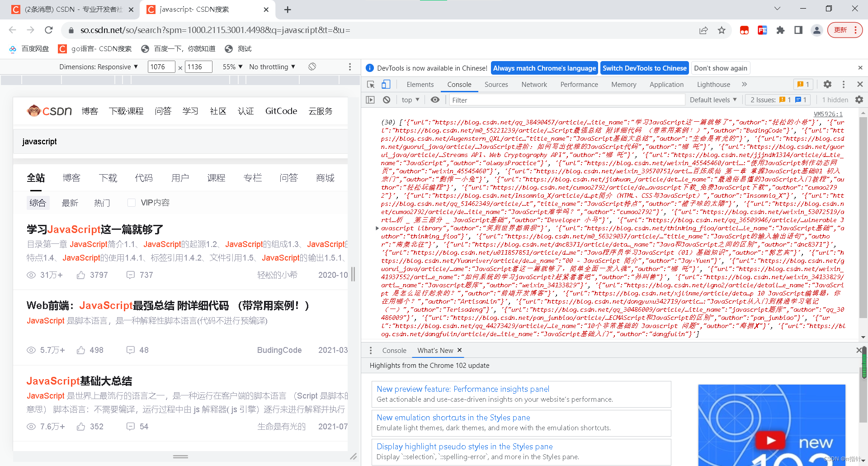Switch to the What's New tab
Image resolution: width=868 pixels, height=466 pixels.
434,350
